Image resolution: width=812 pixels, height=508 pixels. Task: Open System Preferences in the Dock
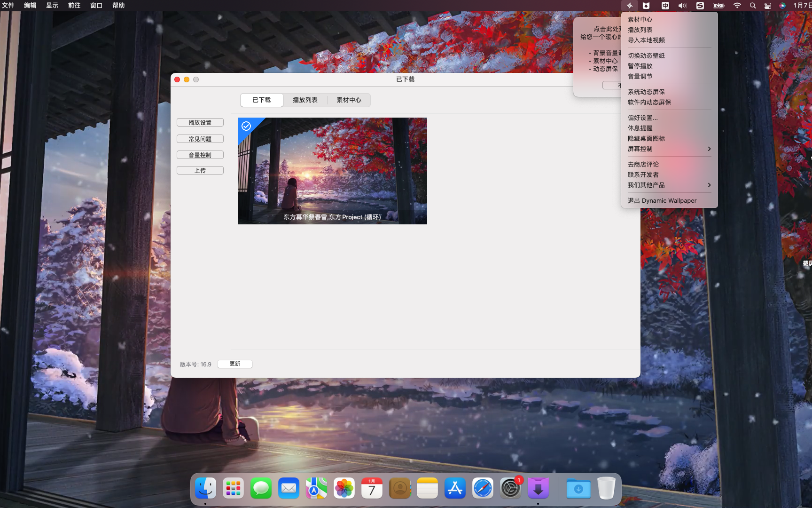tap(511, 488)
